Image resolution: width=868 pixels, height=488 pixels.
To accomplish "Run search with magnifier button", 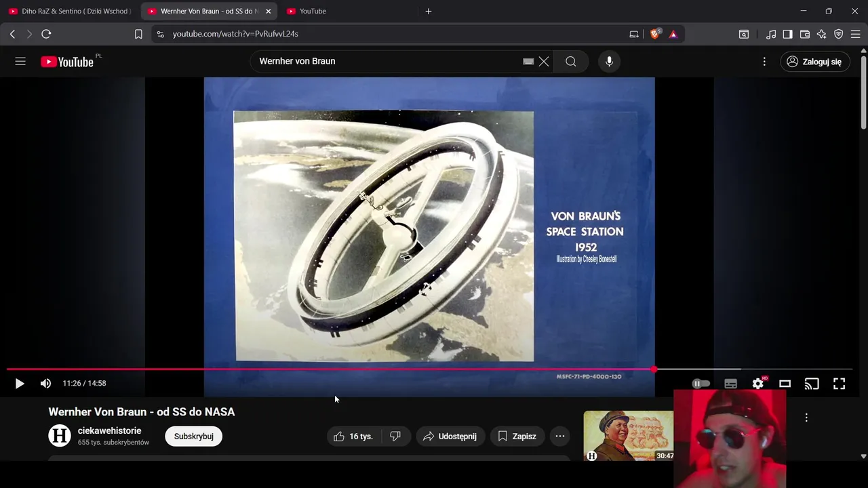I will pyautogui.click(x=571, y=62).
